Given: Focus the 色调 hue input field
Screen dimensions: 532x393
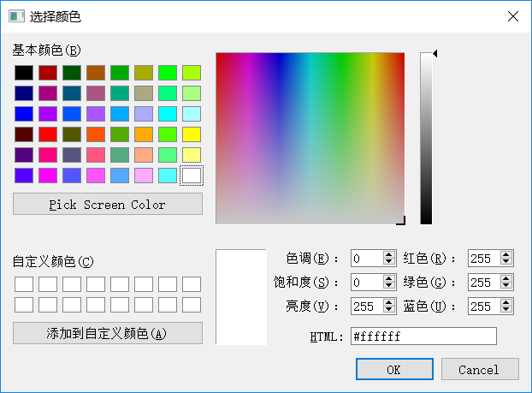Looking at the screenshot, I should click(x=367, y=259).
